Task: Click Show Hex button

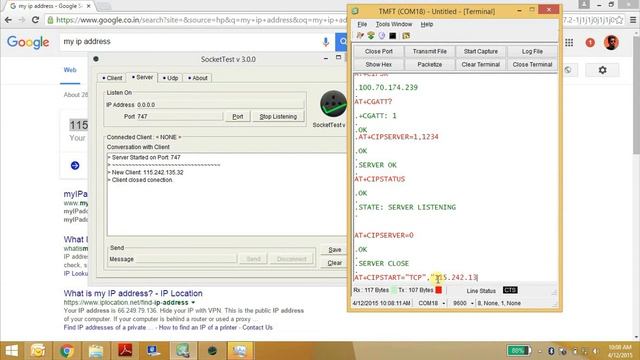Action: point(379,64)
